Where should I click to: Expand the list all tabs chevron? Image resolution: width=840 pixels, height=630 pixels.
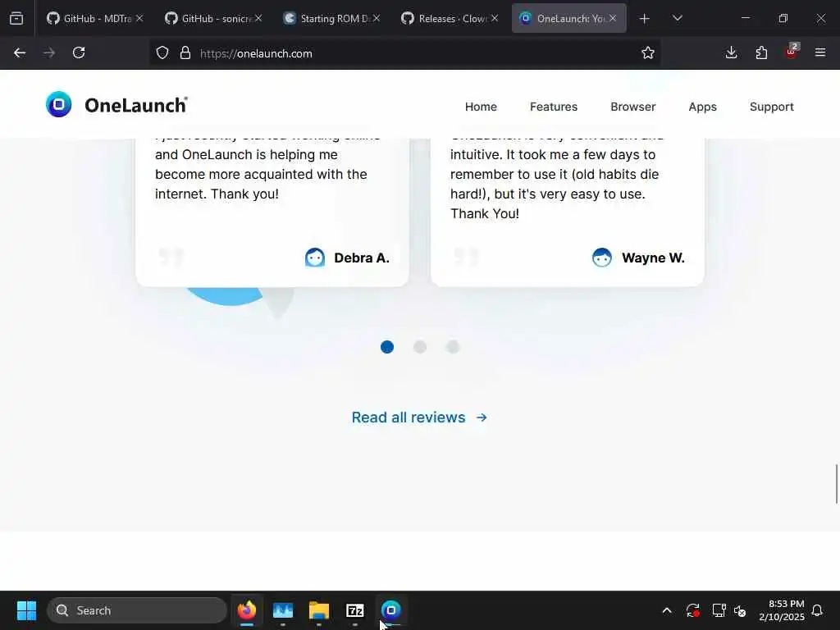tap(677, 19)
